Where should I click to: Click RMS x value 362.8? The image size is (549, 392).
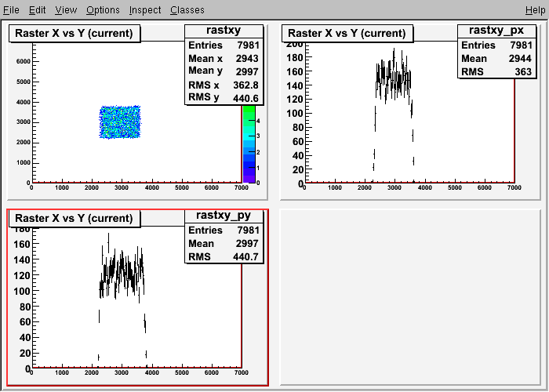(245, 85)
